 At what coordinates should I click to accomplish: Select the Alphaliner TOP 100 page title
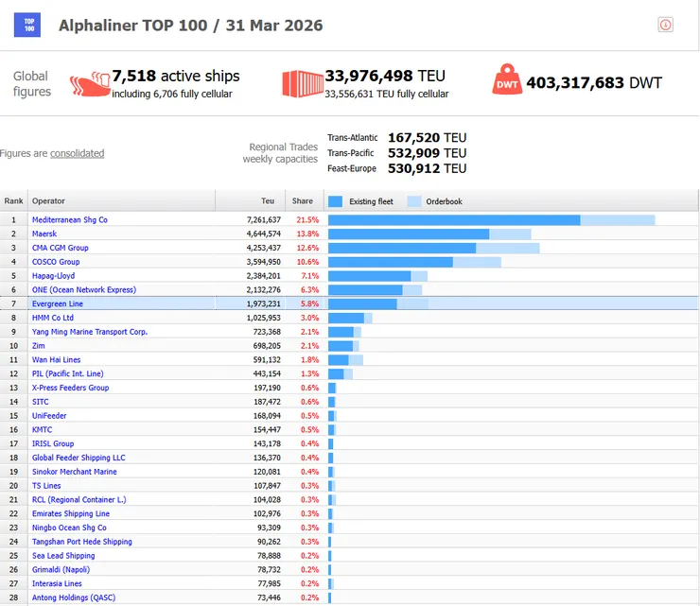point(191,26)
